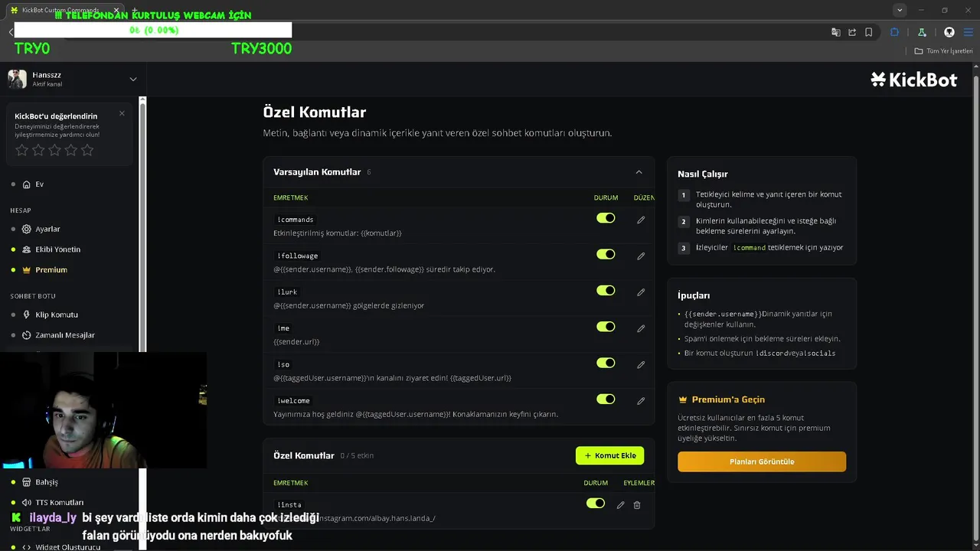Click the KickBot logo

pyautogui.click(x=914, y=80)
